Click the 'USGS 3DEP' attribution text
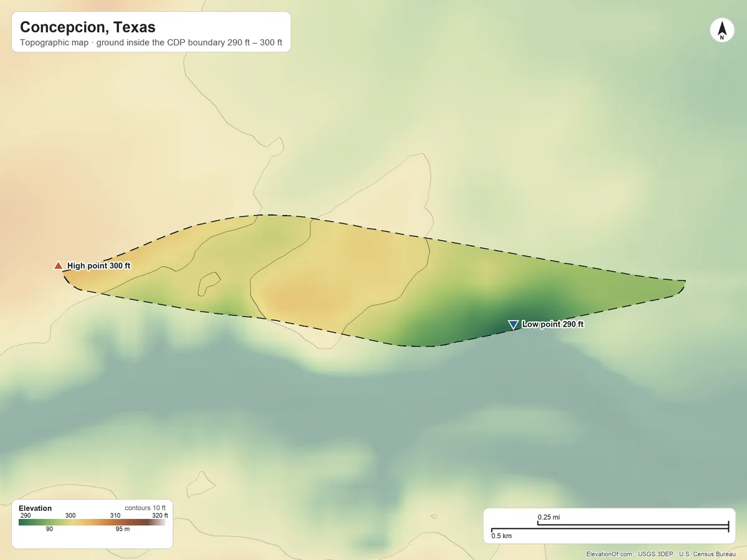The image size is (747, 560). click(x=655, y=554)
